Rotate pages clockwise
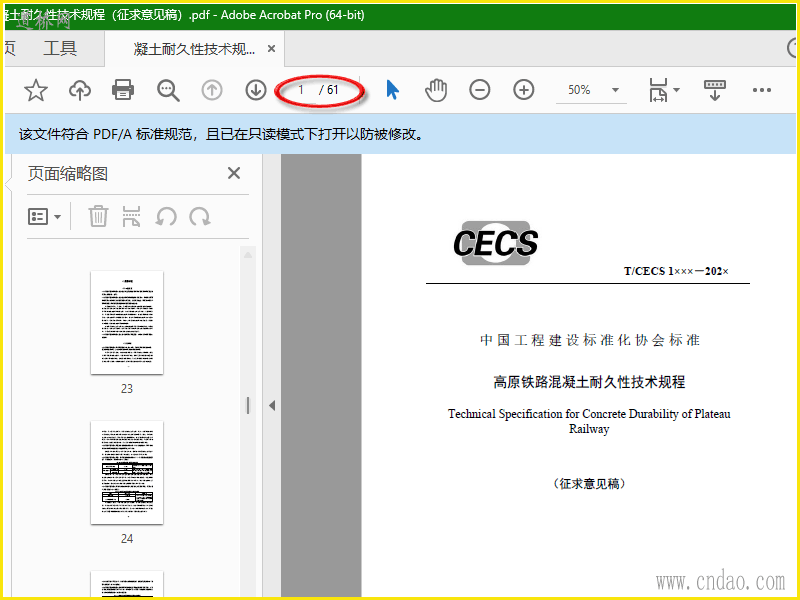 [x=200, y=216]
